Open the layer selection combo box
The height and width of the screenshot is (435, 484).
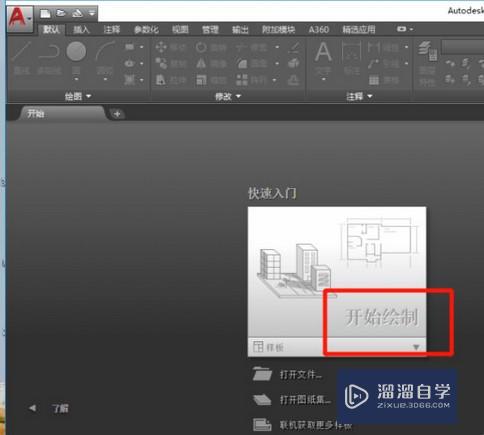click(x=463, y=47)
